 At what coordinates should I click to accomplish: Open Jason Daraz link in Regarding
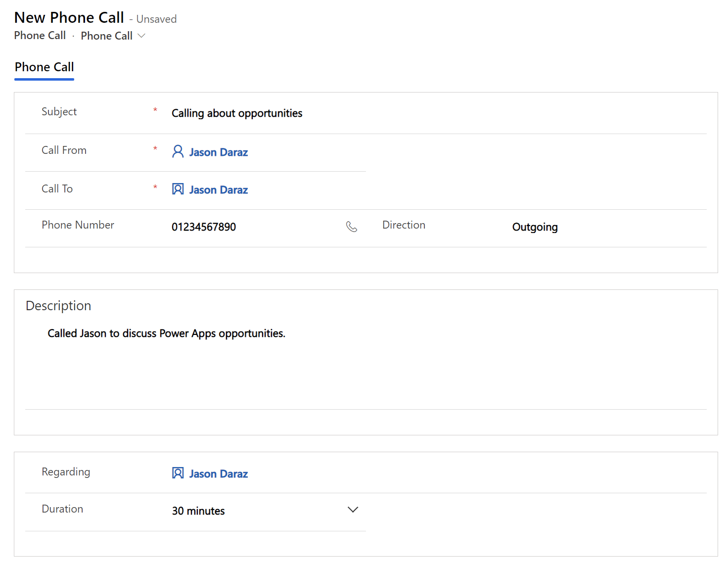(219, 474)
